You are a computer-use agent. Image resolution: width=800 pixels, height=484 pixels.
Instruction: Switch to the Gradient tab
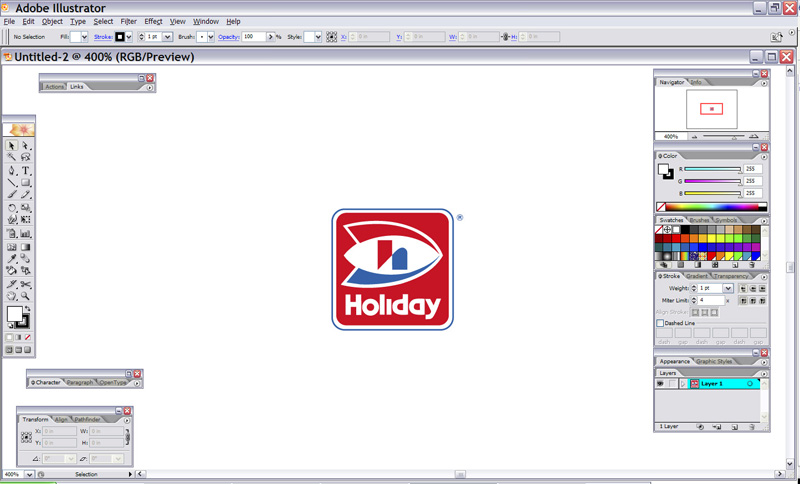(x=696, y=276)
